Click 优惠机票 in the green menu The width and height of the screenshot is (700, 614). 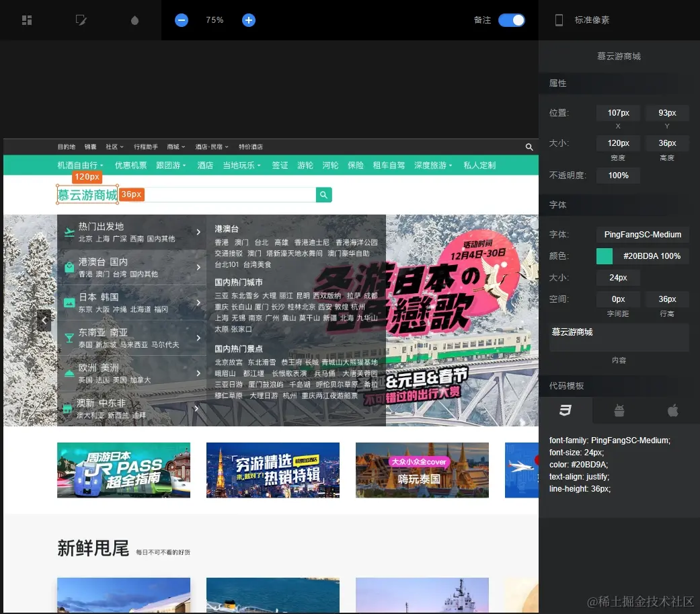pyautogui.click(x=131, y=165)
